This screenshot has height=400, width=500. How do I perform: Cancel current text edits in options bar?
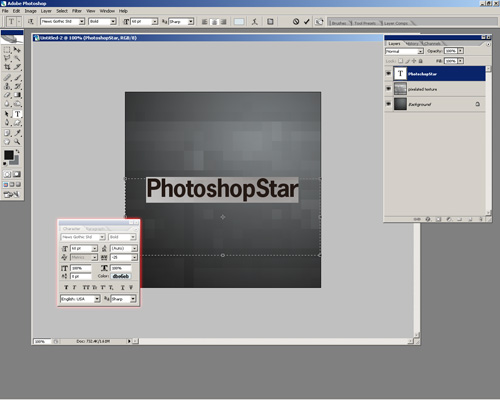click(296, 22)
